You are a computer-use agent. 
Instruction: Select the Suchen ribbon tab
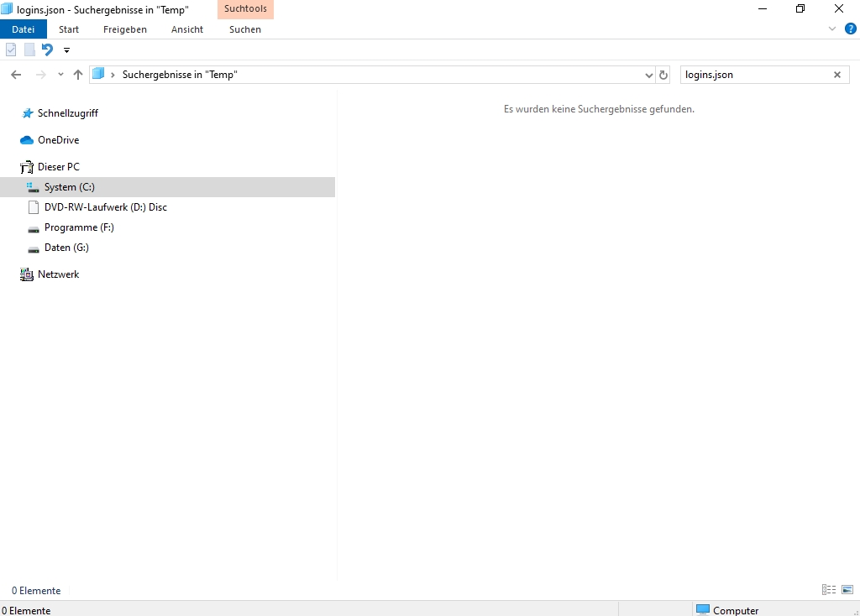point(245,29)
